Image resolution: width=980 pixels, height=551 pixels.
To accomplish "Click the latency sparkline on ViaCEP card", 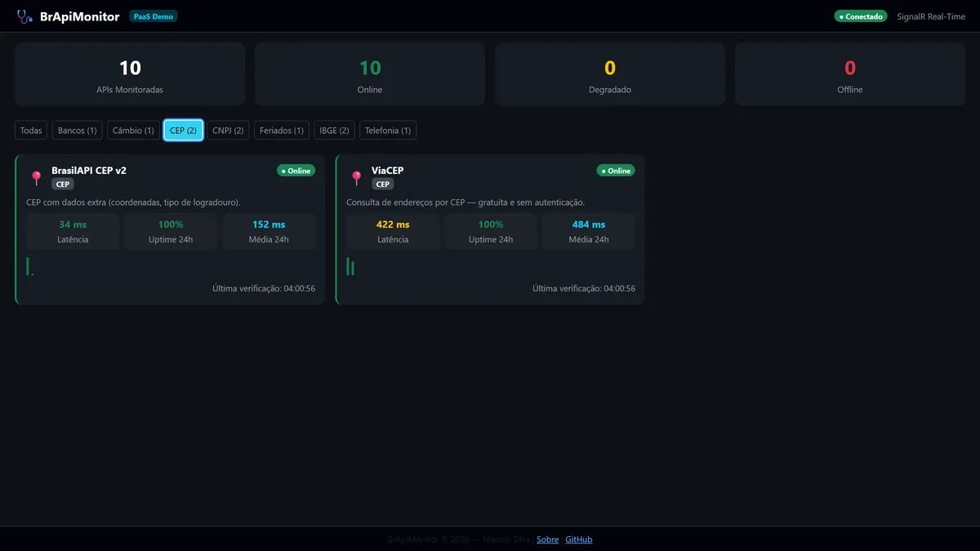I will pos(350,267).
